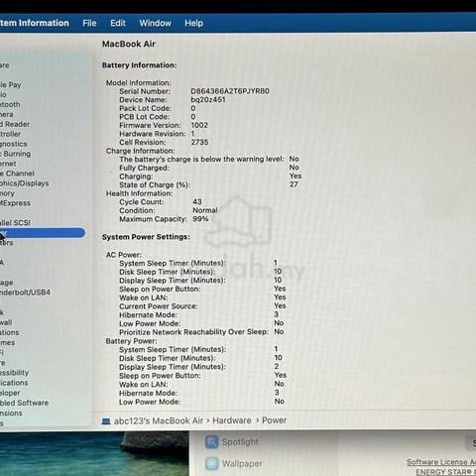The image size is (476, 476).
Task: Select Parallel SCSI in the sidebar
Action: click(15, 223)
